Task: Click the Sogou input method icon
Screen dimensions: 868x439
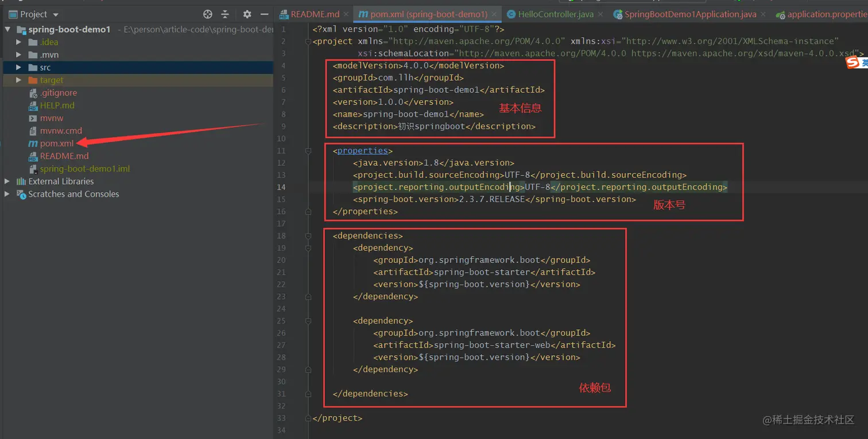Action: tap(853, 63)
